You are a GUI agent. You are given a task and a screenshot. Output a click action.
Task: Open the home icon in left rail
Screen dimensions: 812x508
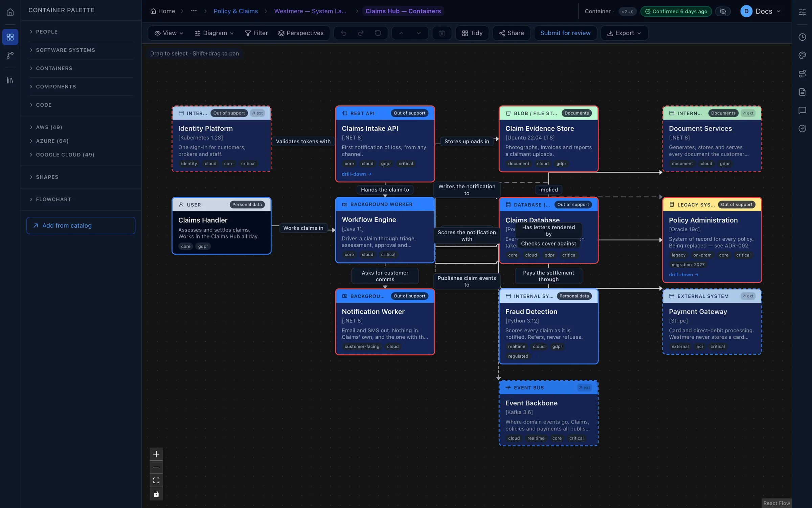[x=10, y=12]
